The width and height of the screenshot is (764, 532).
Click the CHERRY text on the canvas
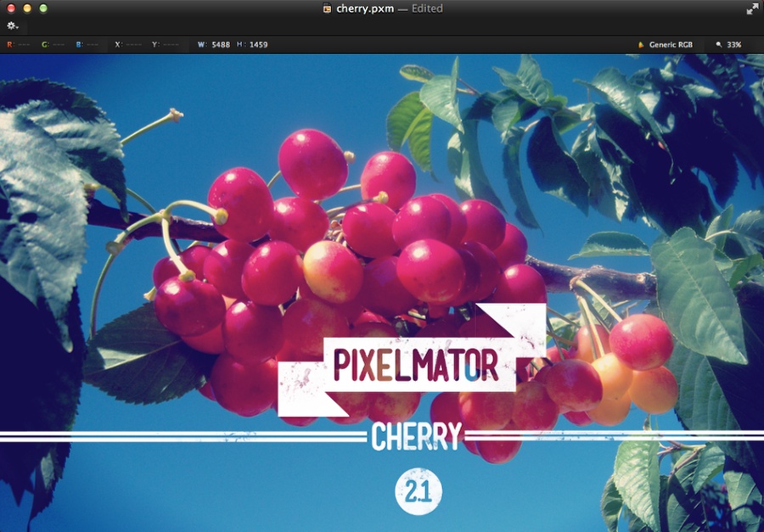point(416,436)
